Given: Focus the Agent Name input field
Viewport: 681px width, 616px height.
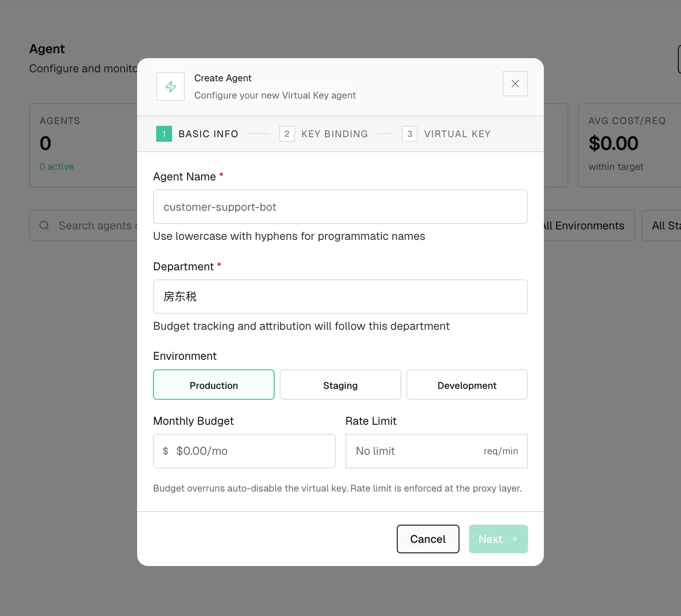Looking at the screenshot, I should coord(340,207).
